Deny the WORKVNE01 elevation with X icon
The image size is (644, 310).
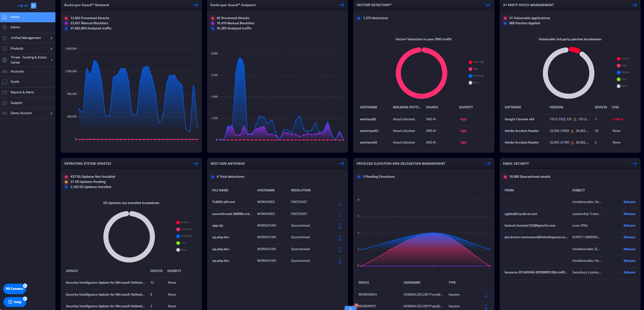tap(486, 297)
